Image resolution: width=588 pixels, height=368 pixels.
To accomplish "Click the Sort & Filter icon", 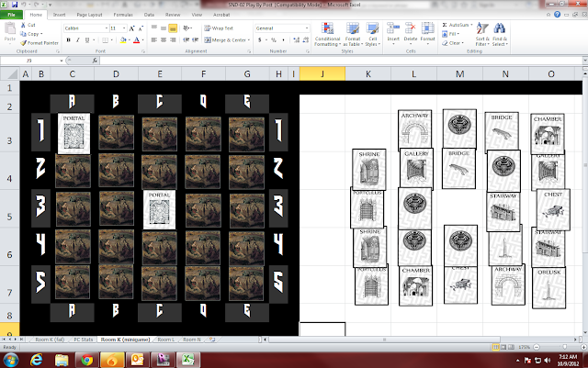I will click(482, 28).
